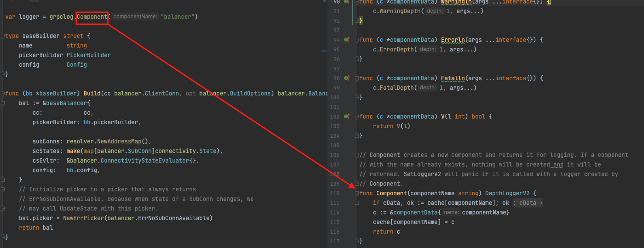
Task: Collapse the Fatalln function using fold marker
Action: pos(357,78)
